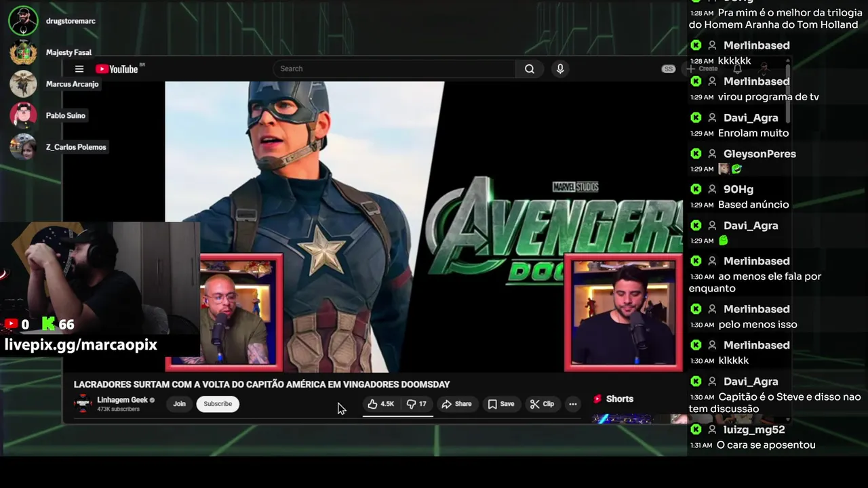Screen dimensions: 868x488
Task: Click the user icon next to GleysonPeres
Action: (x=712, y=154)
